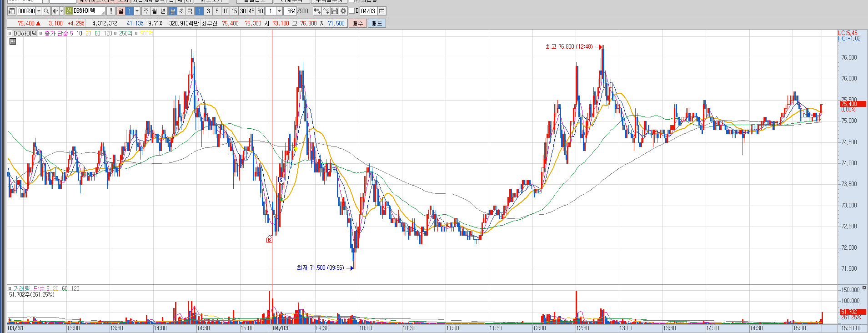Viewport: 868px width, 333px height.
Task: Click the DB하이텍 legend label on chart
Action: [25, 33]
